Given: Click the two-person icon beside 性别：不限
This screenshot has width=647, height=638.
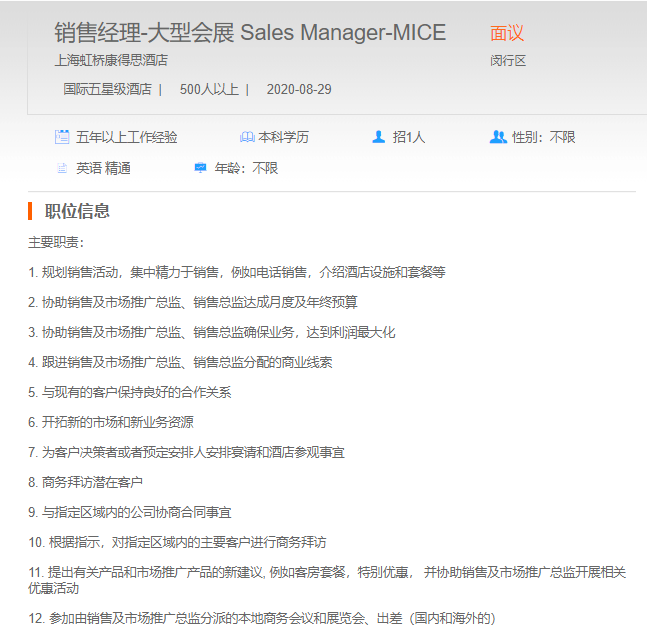Looking at the screenshot, I should tap(497, 137).
